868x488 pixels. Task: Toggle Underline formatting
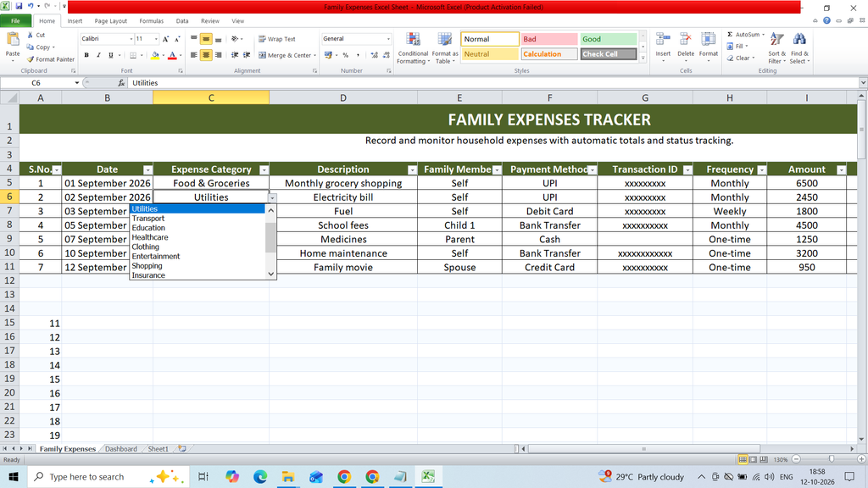[111, 55]
